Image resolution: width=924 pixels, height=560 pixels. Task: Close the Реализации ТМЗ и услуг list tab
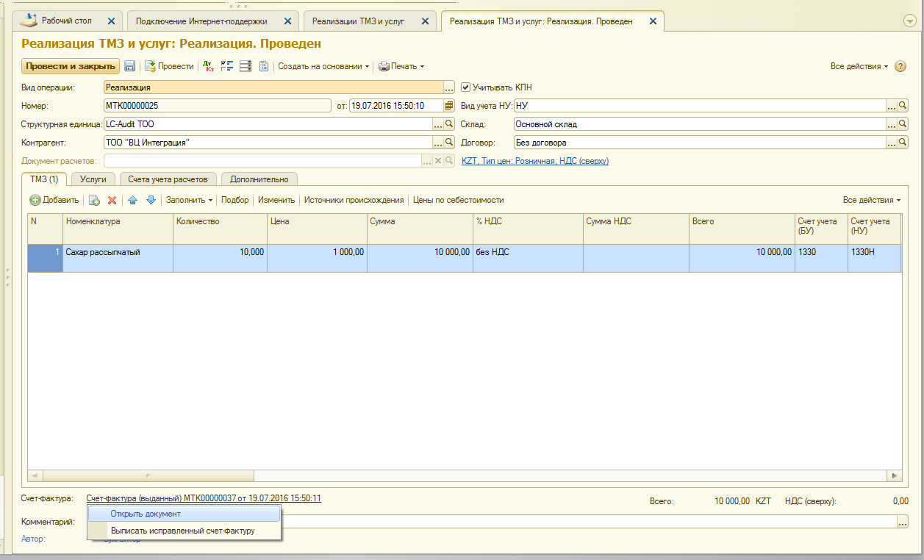[x=425, y=21]
